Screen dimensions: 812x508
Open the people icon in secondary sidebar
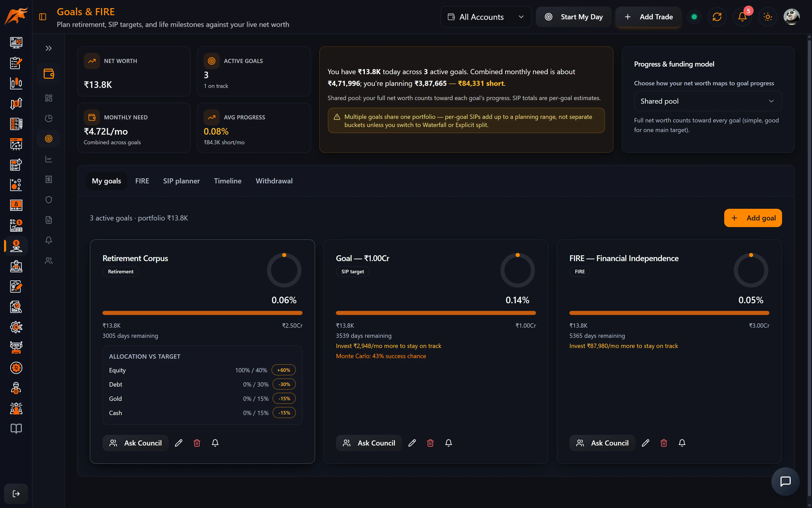point(49,261)
